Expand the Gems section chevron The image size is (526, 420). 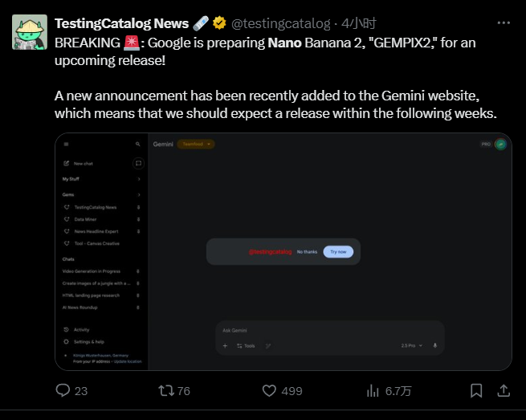(139, 194)
